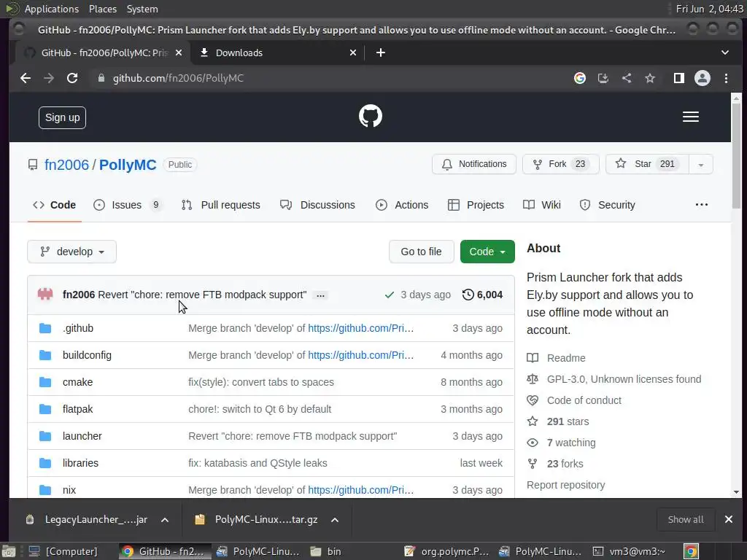Toggle the Chrome side panel icon
This screenshot has width=747, height=560.
(x=679, y=78)
